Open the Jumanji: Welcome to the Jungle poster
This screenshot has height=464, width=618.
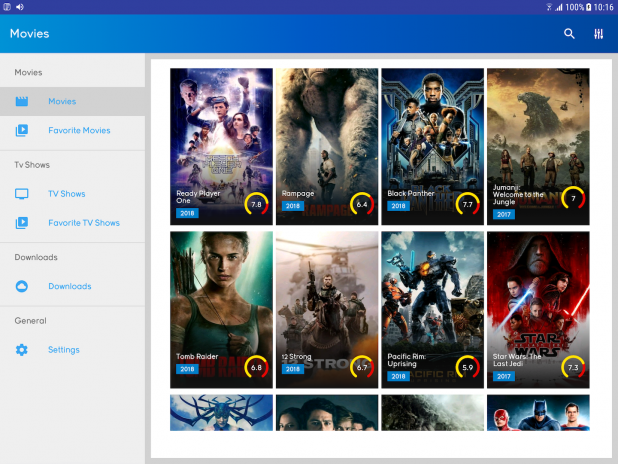point(538,146)
